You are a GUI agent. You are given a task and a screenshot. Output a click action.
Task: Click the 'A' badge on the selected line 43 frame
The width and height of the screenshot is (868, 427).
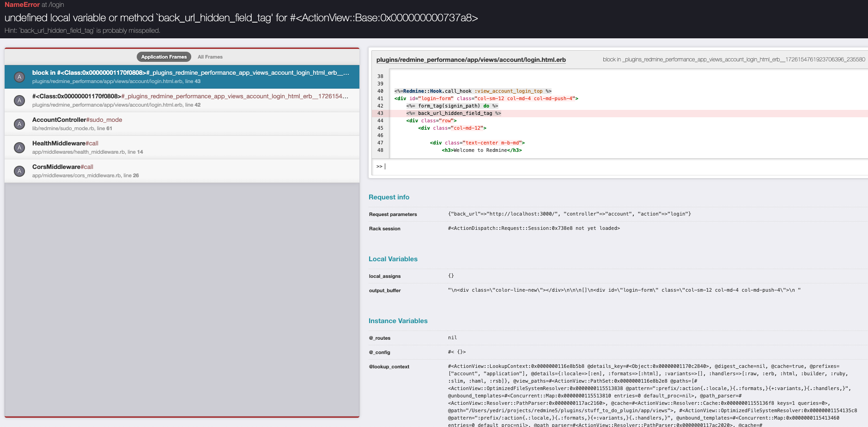(x=19, y=77)
